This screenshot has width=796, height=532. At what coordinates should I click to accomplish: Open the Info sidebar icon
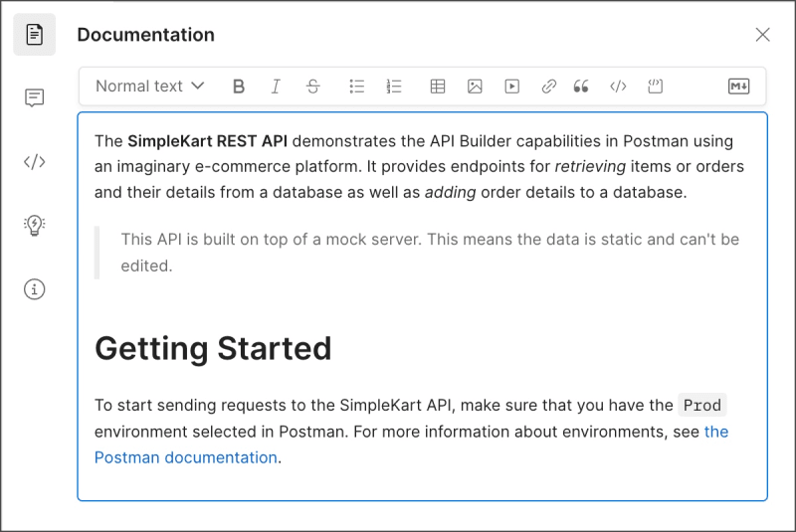(34, 289)
